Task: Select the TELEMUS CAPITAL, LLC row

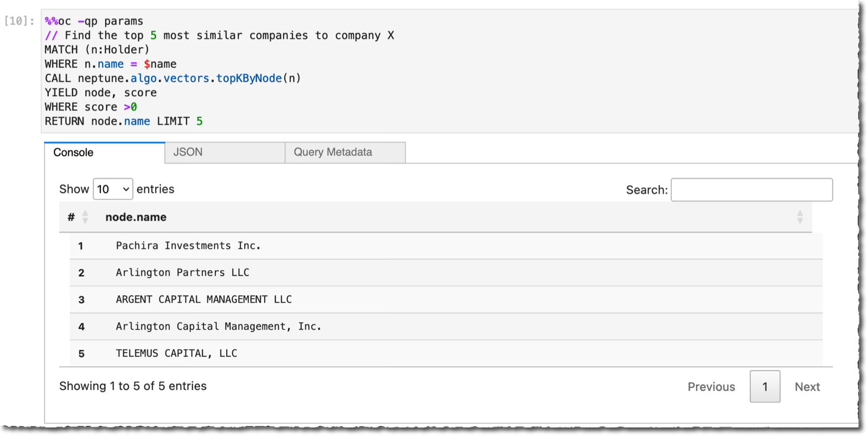Action: click(446, 354)
